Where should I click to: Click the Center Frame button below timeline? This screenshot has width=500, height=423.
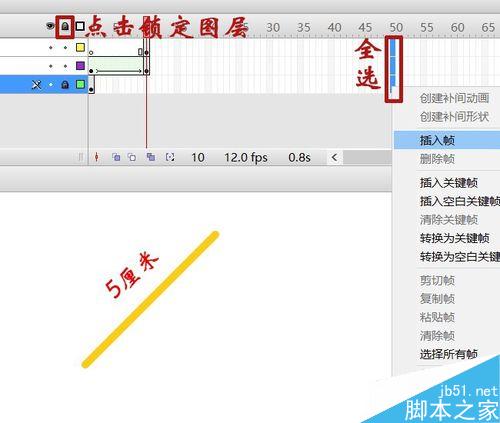[x=97, y=157]
